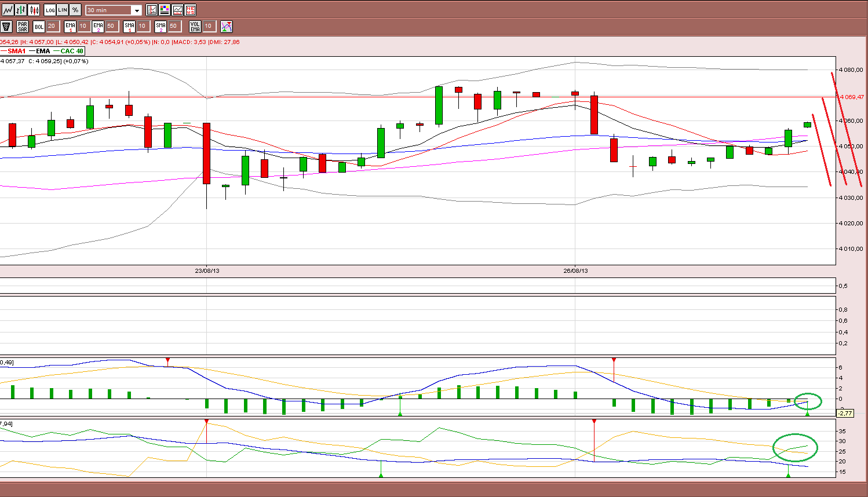Click the buy/sell signals icon
Image resolution: width=868 pixels, height=497 pixels.
tap(227, 27)
